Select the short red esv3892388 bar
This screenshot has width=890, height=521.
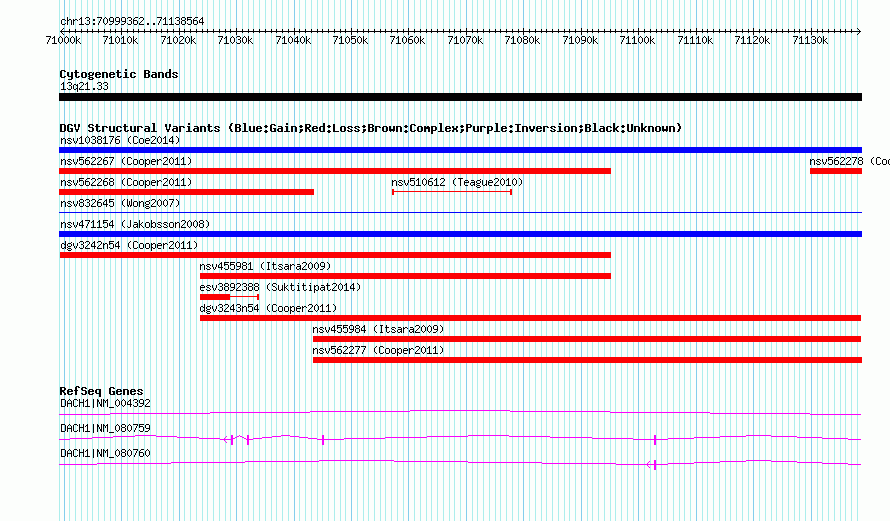[229, 297]
